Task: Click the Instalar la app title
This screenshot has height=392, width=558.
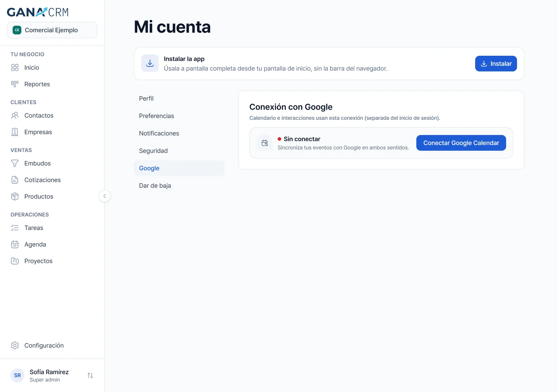Action: [x=184, y=59]
